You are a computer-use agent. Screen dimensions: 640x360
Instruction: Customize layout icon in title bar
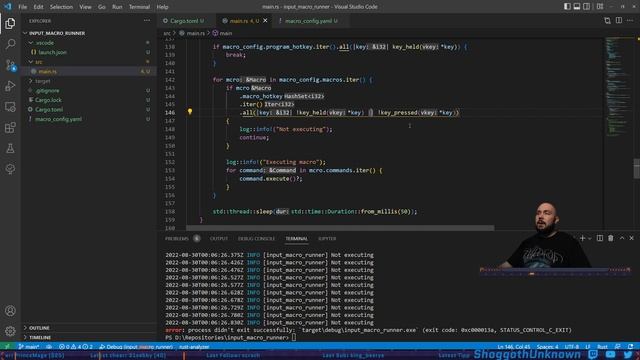point(600,7)
